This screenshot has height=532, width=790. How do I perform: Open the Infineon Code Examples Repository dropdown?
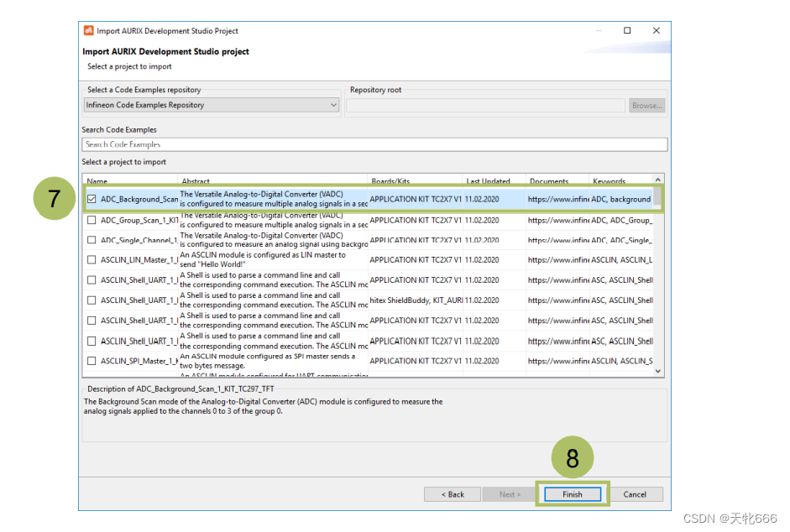[x=211, y=105]
